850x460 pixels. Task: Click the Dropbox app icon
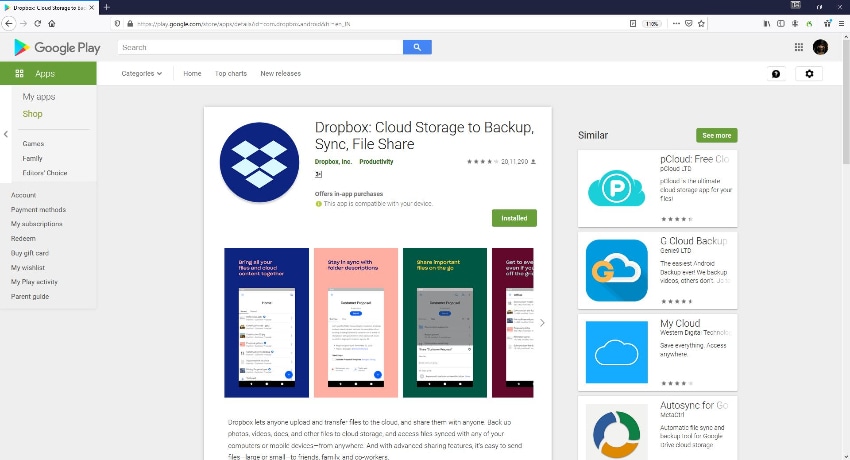259,163
